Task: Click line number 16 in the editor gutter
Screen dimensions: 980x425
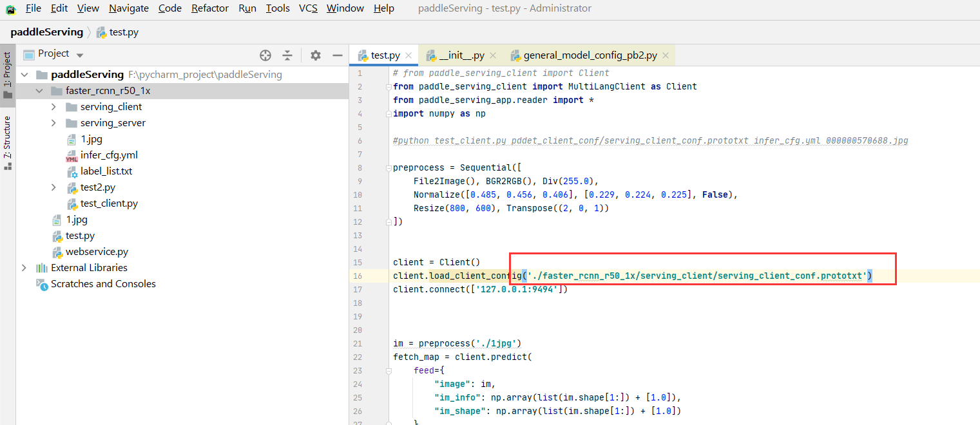Action: tap(360, 275)
